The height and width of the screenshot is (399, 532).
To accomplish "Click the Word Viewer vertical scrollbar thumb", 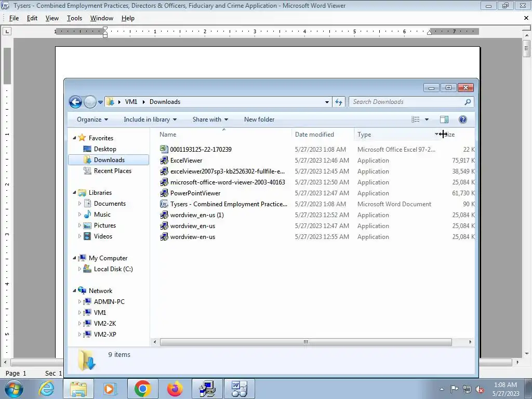I will (x=527, y=48).
